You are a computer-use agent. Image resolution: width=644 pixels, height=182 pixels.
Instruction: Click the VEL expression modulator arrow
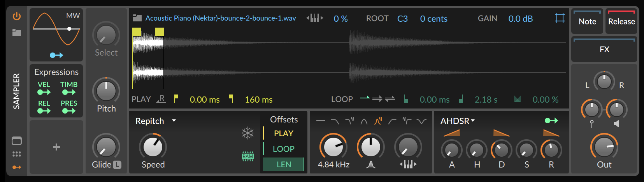[44, 92]
